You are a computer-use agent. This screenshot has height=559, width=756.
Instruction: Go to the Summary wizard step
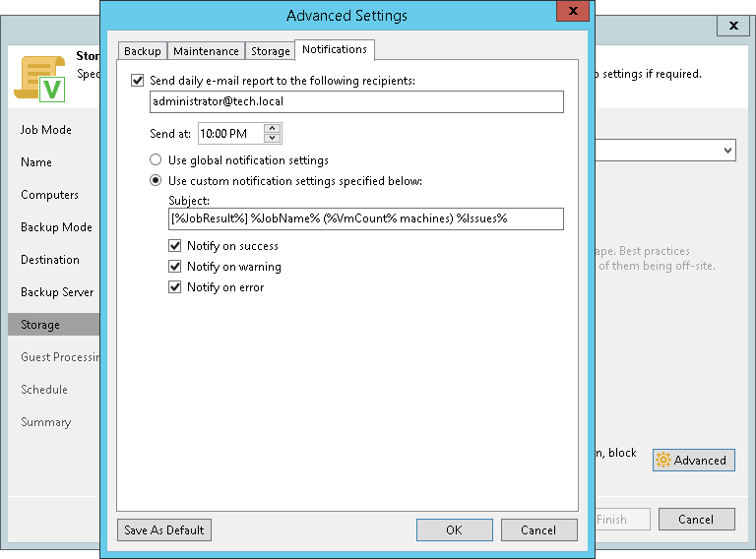[46, 422]
